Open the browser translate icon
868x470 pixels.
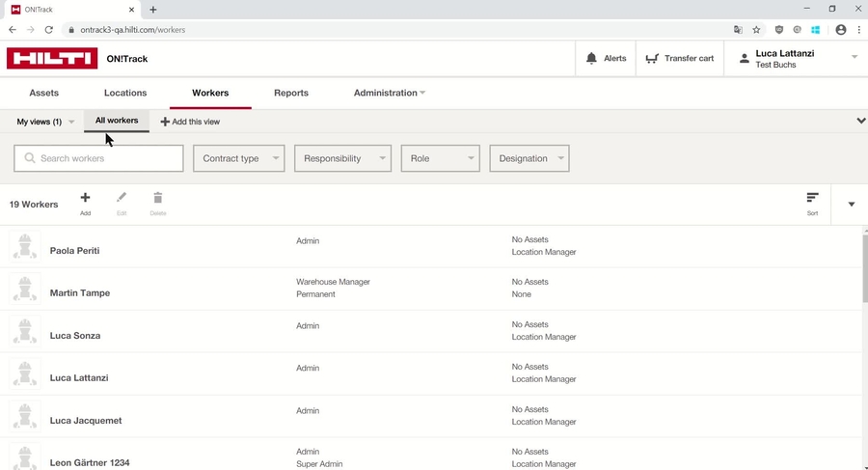tap(738, 30)
